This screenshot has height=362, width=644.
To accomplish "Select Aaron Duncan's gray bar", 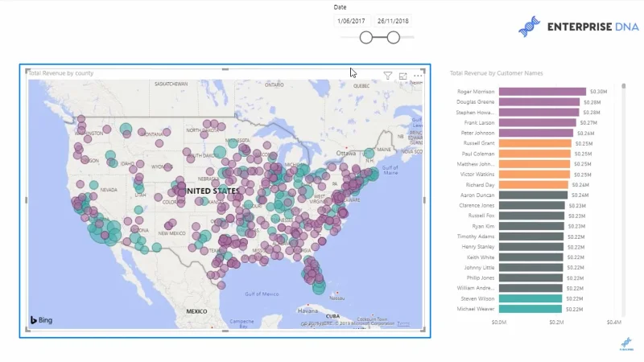I will pyautogui.click(x=533, y=195).
